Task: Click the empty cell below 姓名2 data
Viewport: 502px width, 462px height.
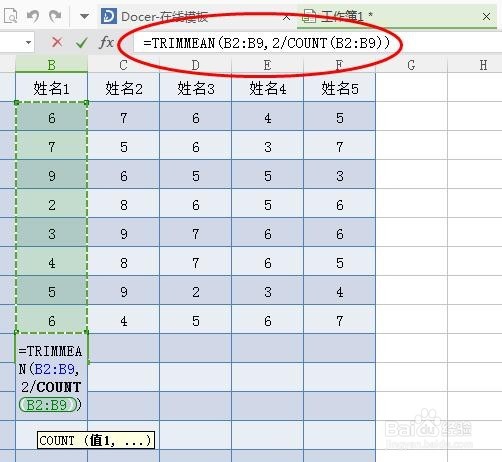Action: pyautogui.click(x=124, y=348)
